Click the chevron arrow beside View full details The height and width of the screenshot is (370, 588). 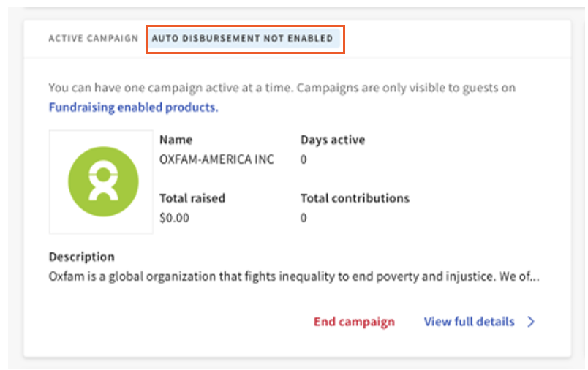tap(531, 322)
